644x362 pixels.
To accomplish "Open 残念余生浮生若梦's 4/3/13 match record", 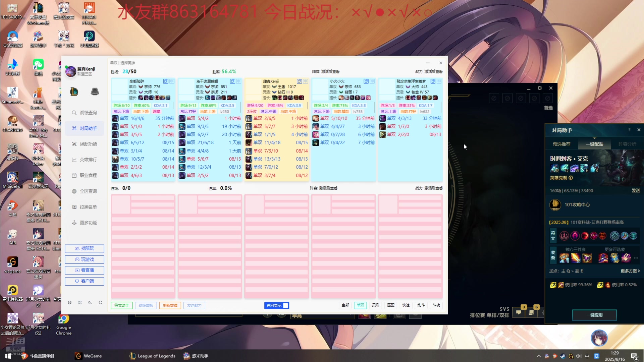I will click(x=411, y=119).
